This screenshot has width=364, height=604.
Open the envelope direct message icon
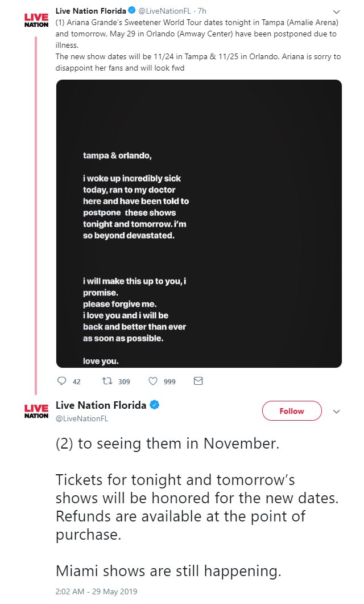coord(198,381)
